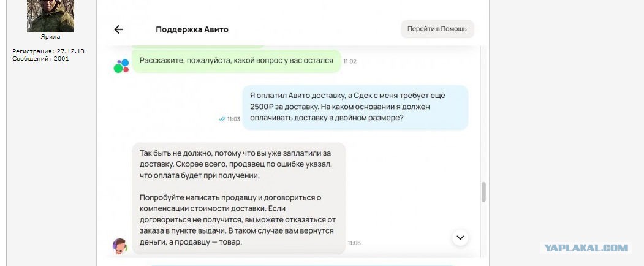Click the grey support reply about продавец
This screenshot has height=266, width=644.
pos(238,198)
